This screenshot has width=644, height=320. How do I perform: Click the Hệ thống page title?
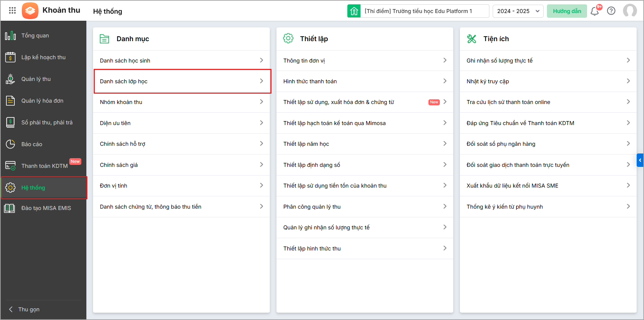pyautogui.click(x=107, y=11)
